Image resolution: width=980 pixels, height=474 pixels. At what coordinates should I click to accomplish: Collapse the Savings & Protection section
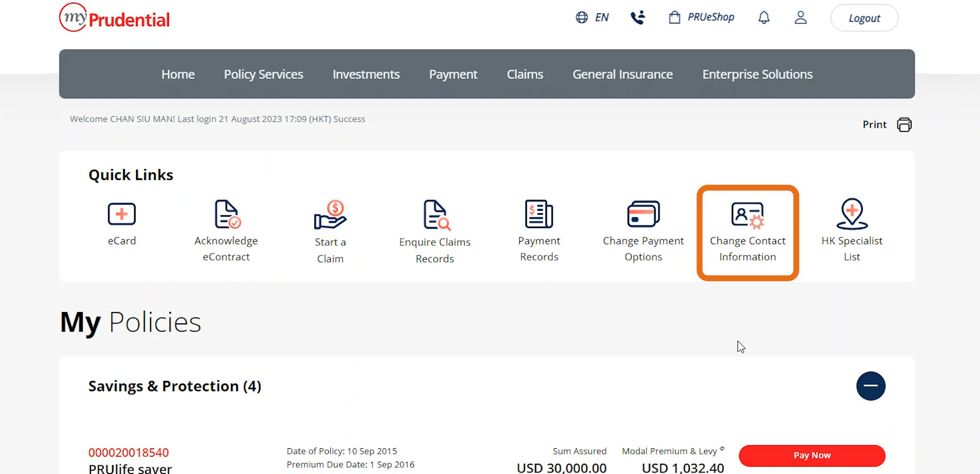[x=871, y=386]
